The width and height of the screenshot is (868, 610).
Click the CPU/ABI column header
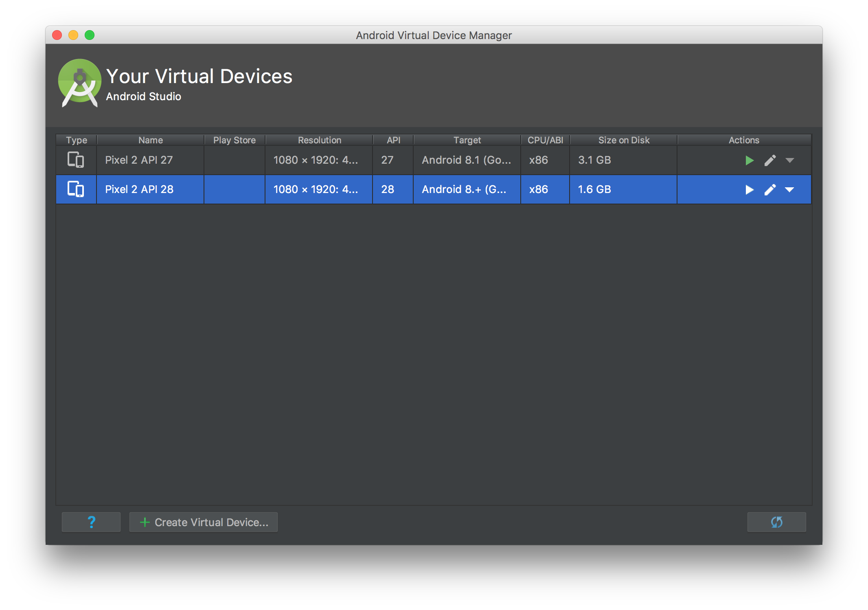click(x=545, y=140)
